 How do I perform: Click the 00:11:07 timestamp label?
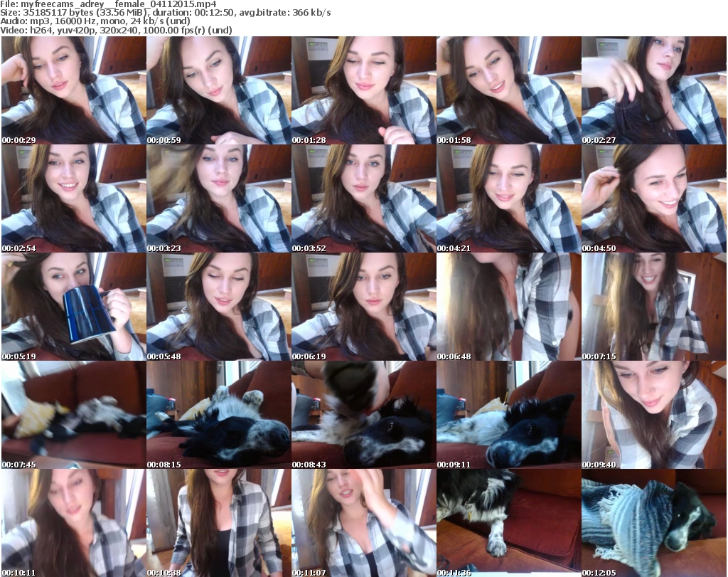[x=309, y=572]
